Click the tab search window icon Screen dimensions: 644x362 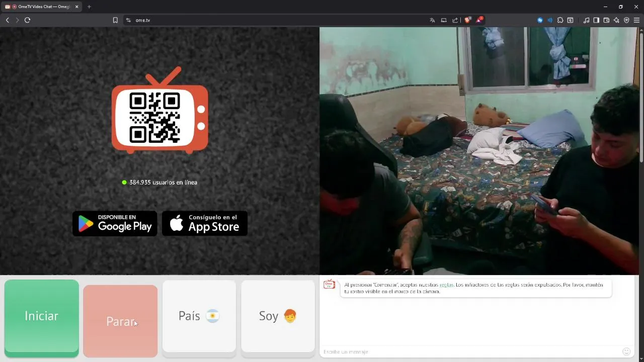[570, 20]
